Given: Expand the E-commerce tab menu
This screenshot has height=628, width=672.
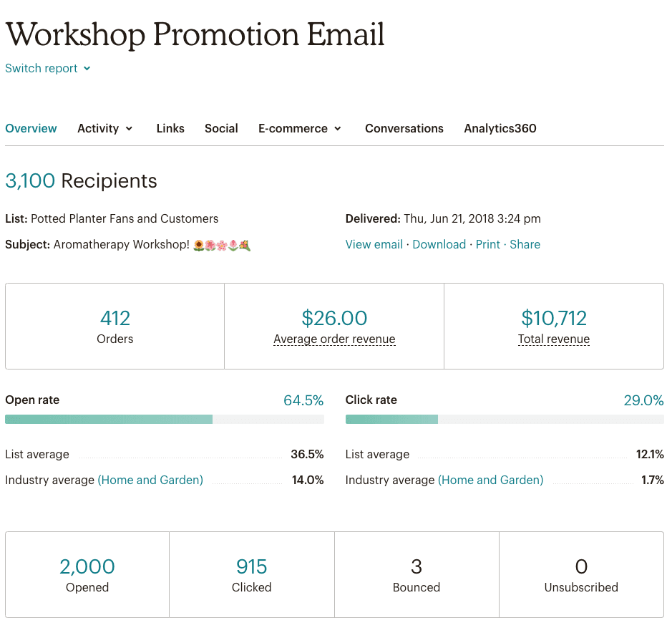Looking at the screenshot, I should [x=299, y=128].
